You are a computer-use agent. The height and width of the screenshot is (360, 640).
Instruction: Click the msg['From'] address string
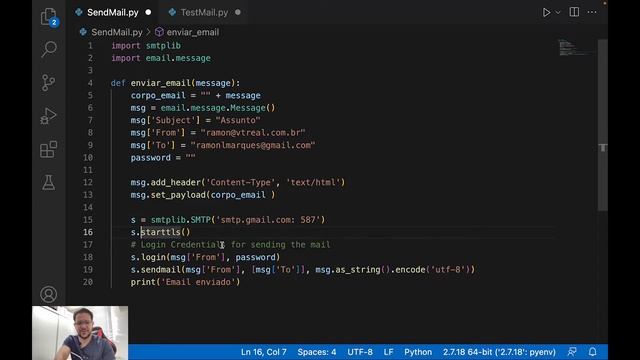(253, 133)
